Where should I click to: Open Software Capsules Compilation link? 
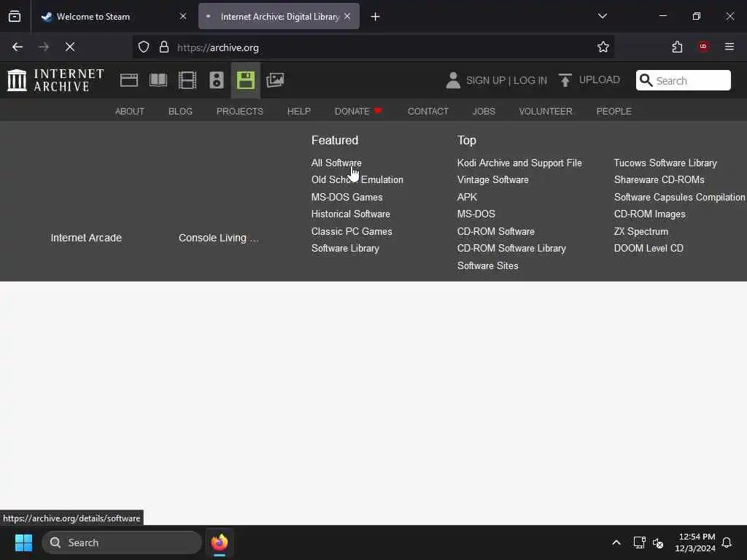[679, 197]
